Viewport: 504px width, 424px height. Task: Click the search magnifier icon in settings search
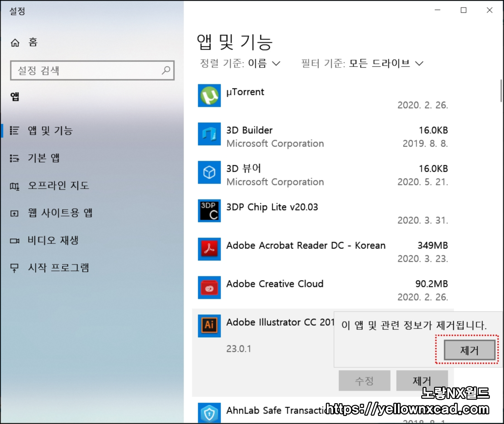coord(166,70)
